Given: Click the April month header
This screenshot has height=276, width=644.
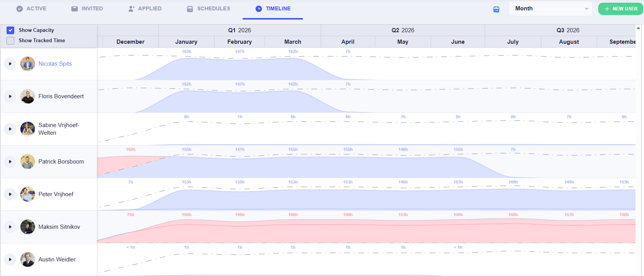Looking at the screenshot, I should point(348,42).
